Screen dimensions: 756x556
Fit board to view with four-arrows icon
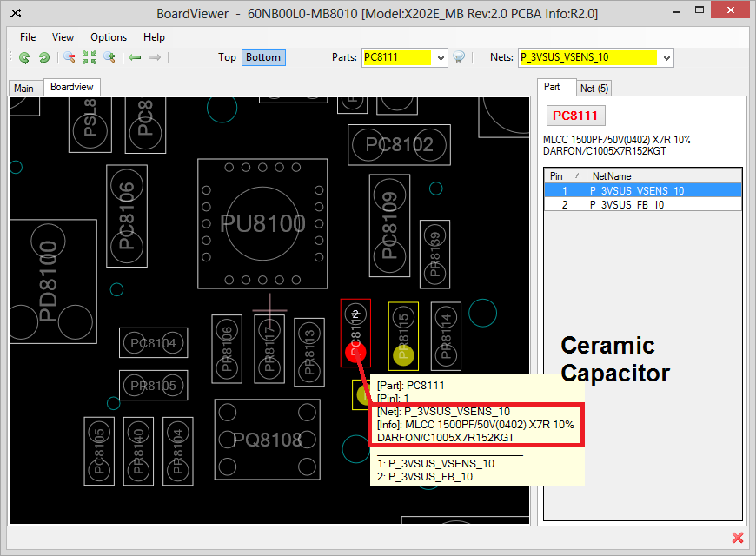tap(90, 58)
